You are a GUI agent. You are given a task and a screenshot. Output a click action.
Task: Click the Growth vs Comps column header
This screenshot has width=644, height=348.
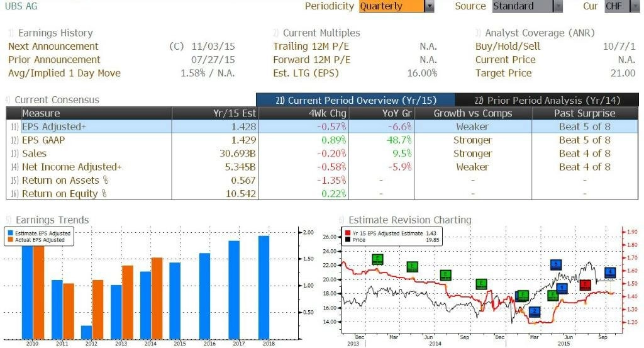point(473,113)
